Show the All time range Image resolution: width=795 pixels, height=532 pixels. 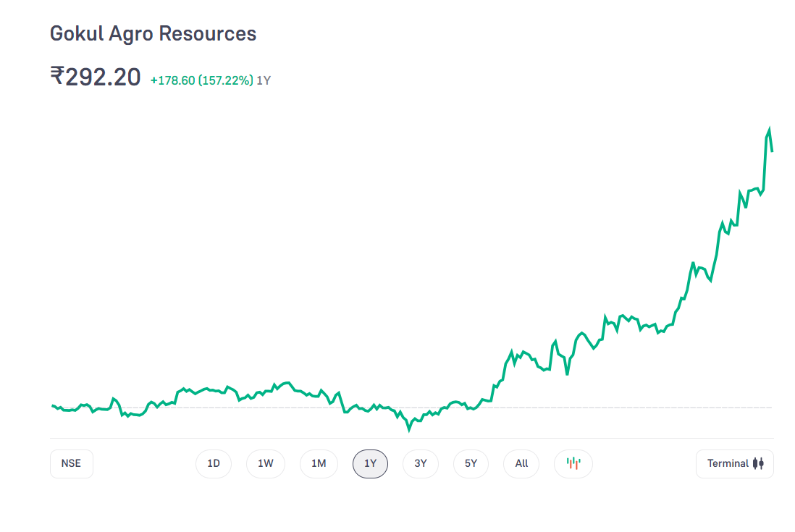[x=521, y=463]
